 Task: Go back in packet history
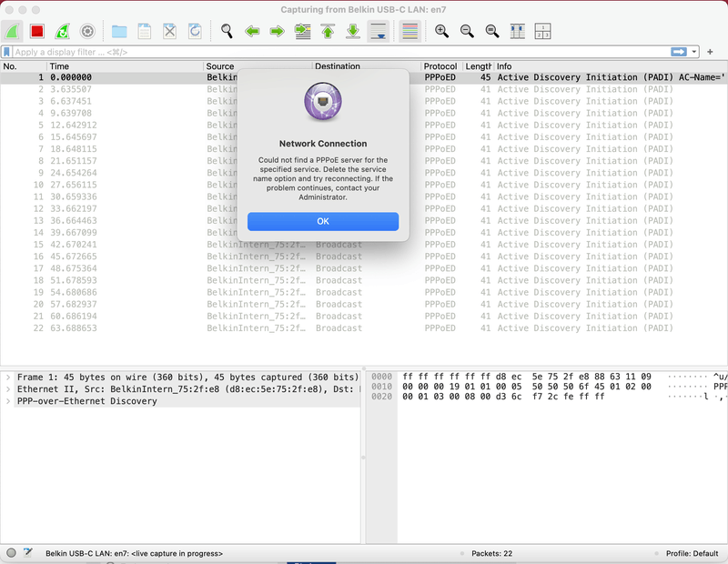(252, 32)
